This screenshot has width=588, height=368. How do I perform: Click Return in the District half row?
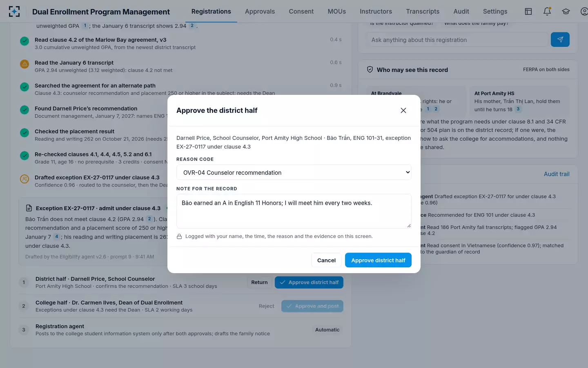click(x=259, y=282)
